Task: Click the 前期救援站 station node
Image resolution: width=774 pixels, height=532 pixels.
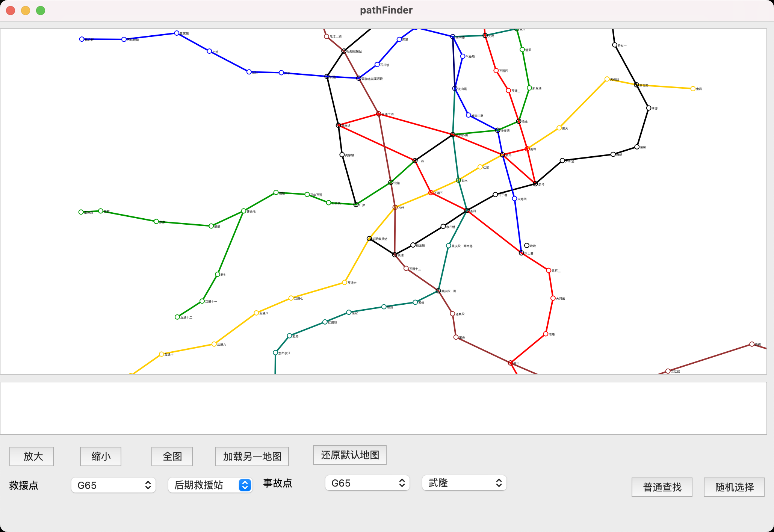Action: [x=369, y=239]
